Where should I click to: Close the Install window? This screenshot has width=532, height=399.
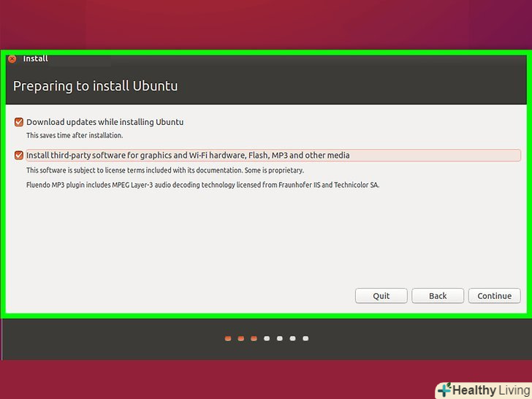pos(12,58)
